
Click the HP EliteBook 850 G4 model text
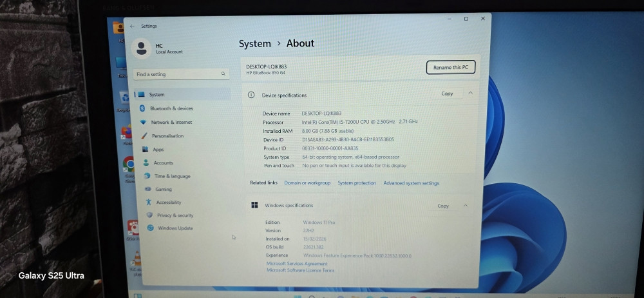266,73
